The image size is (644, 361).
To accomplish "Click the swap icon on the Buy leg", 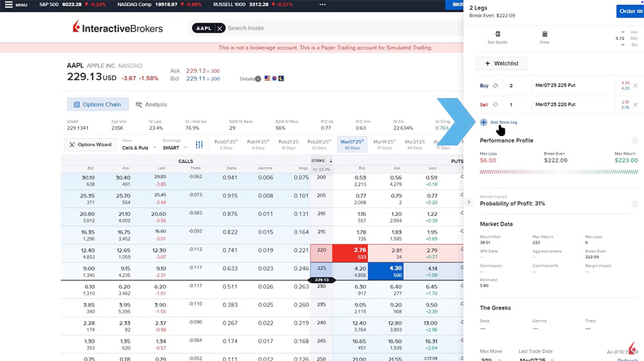I will pos(495,86).
